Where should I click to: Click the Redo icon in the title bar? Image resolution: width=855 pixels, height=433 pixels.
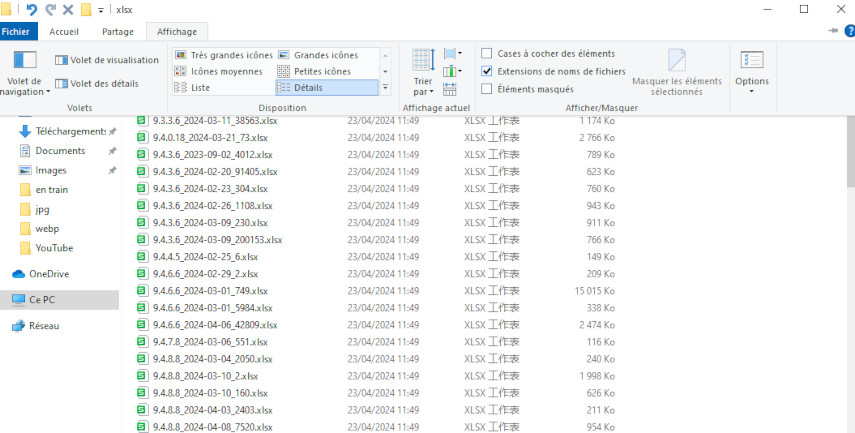[50, 9]
